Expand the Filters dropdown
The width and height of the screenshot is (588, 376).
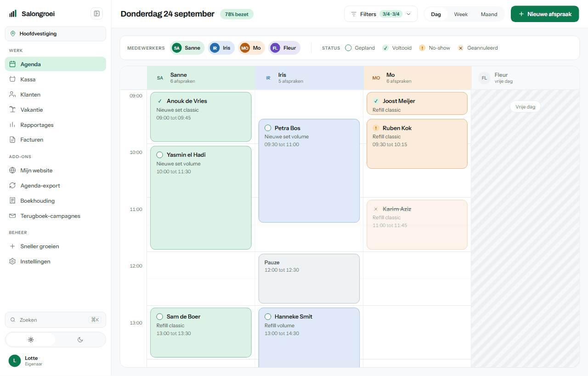(381, 14)
